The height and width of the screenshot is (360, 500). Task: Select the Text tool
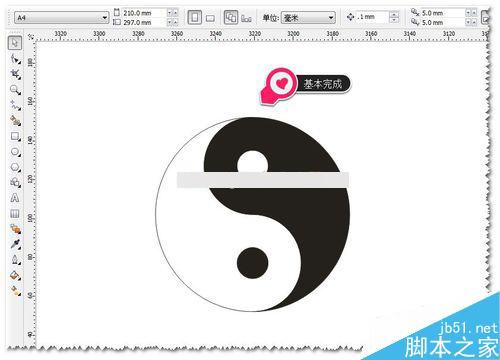click(15, 198)
